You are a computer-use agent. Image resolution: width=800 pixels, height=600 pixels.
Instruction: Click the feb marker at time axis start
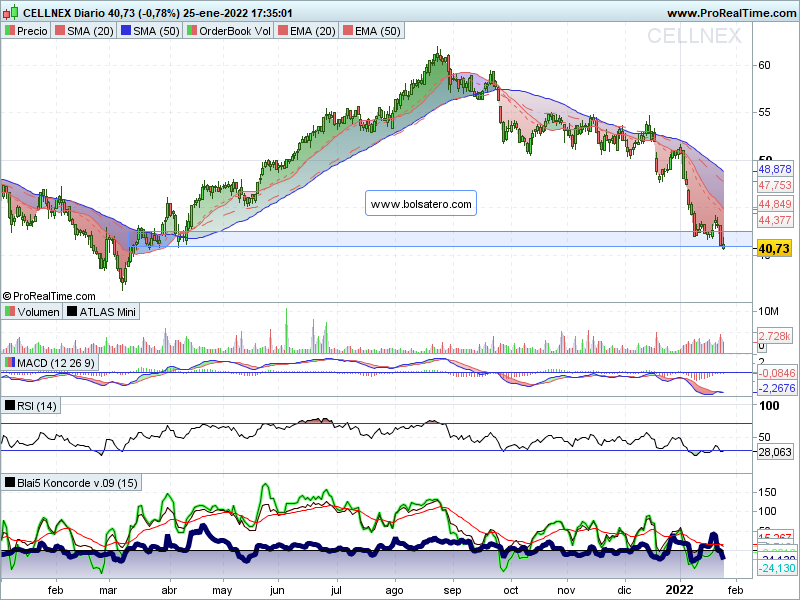tap(56, 590)
